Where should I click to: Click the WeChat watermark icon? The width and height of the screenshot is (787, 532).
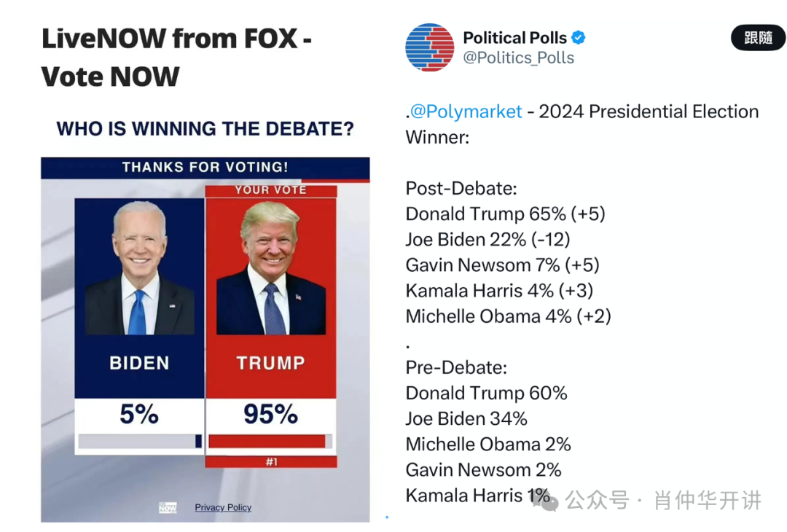point(549,501)
